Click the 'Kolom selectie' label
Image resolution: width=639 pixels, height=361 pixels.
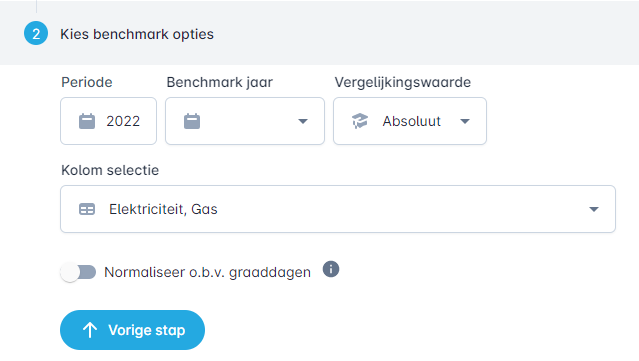point(110,170)
